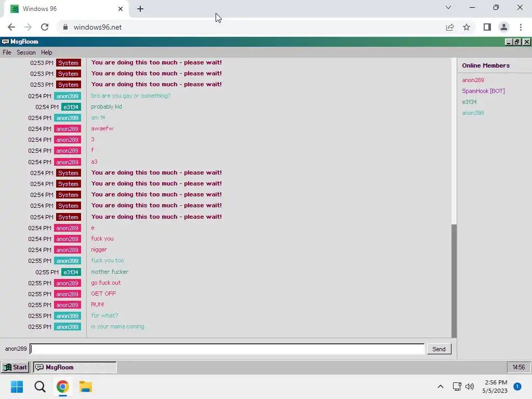532x399 pixels.
Task: Bookmark this page with star icon
Action: (x=467, y=27)
